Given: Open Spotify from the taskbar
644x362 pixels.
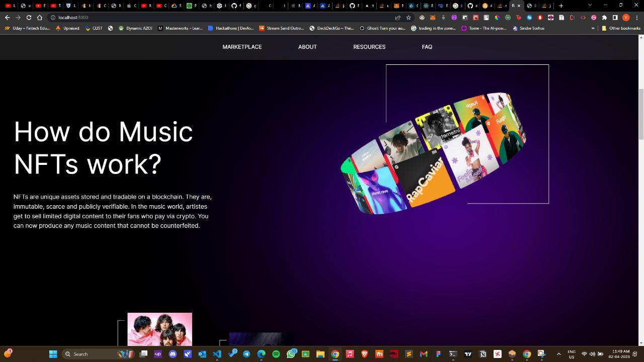Looking at the screenshot, I should click(x=276, y=354).
